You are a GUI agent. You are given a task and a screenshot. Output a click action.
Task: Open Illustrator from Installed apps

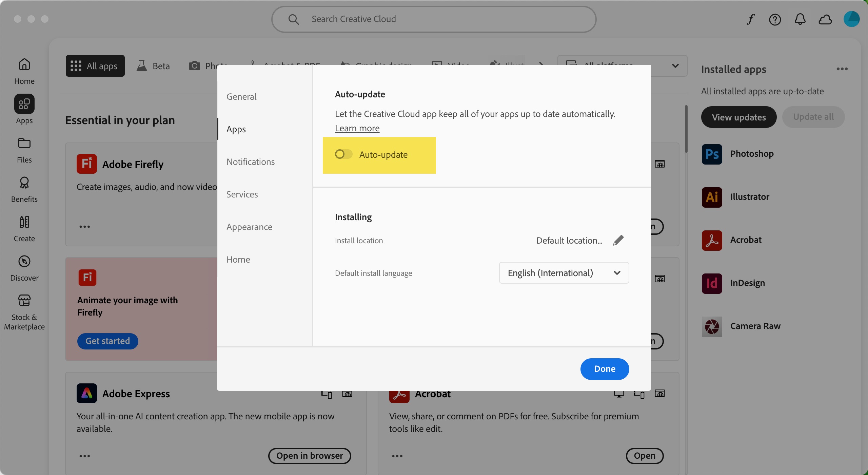click(x=736, y=197)
